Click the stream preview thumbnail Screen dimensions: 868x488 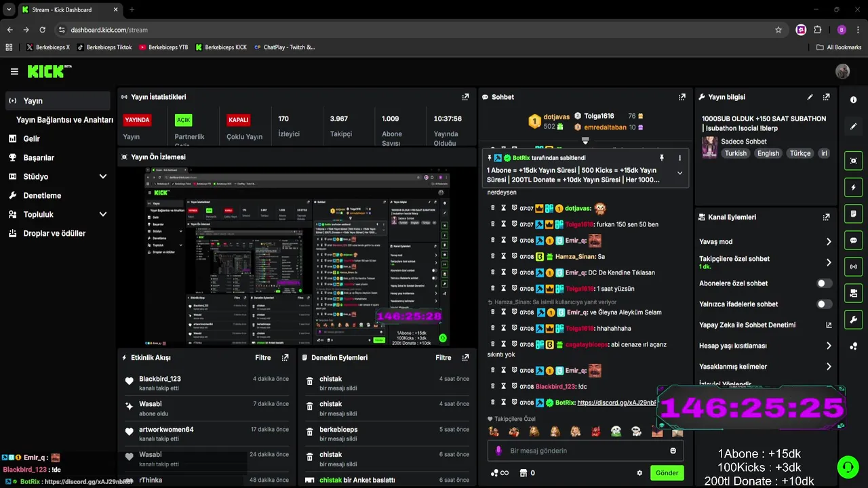[298, 257]
